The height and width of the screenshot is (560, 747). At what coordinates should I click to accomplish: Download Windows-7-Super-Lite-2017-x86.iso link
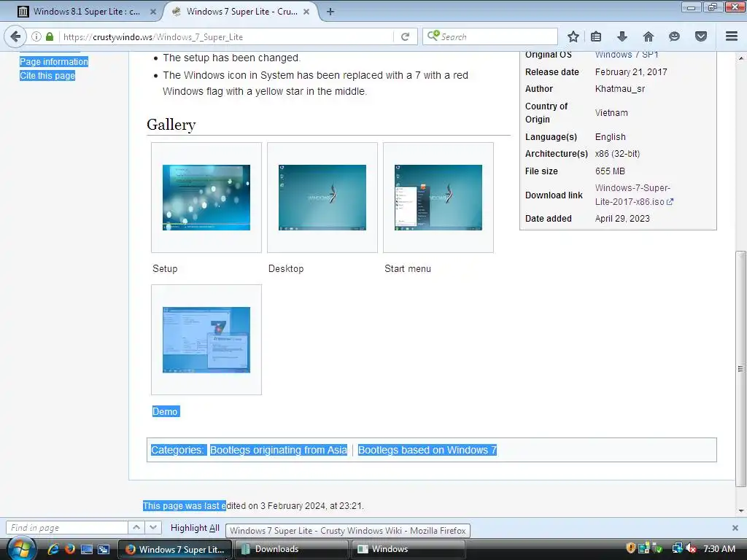pos(634,195)
